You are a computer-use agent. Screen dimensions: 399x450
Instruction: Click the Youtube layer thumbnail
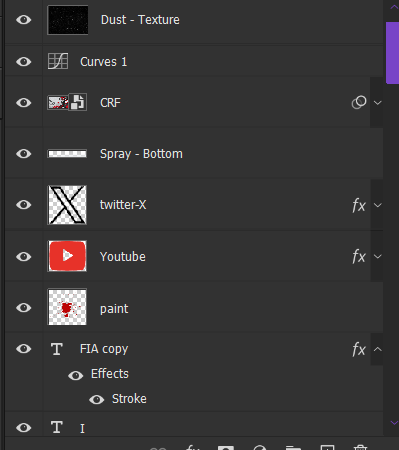67,256
